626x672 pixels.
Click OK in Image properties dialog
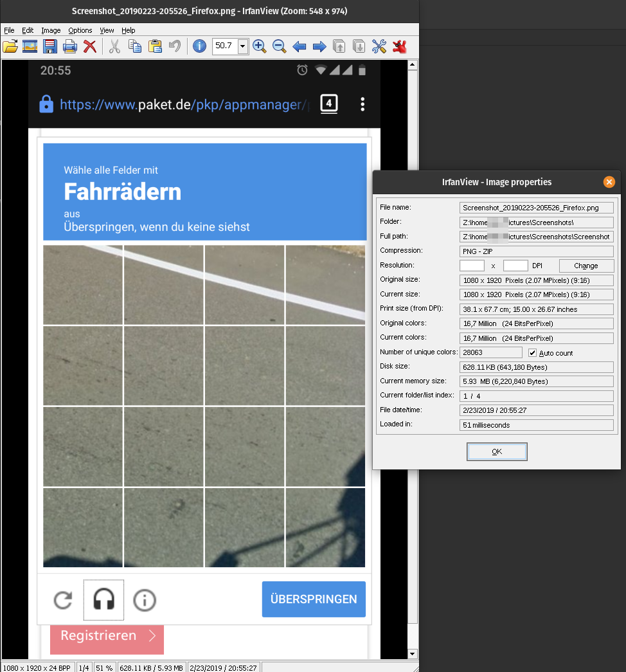pos(497,451)
